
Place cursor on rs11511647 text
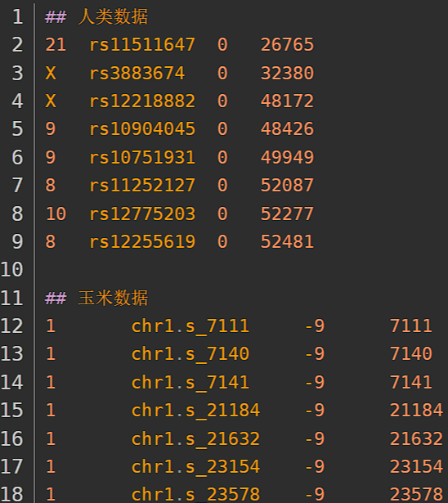tap(142, 45)
